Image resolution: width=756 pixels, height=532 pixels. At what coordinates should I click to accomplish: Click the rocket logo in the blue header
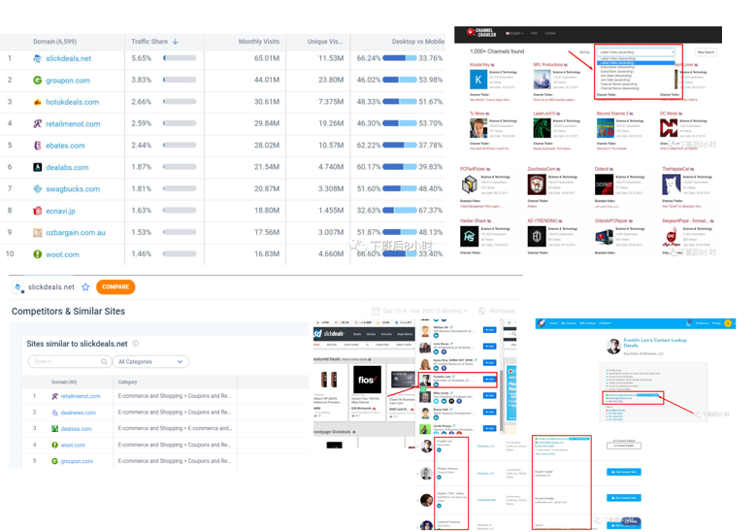point(542,323)
